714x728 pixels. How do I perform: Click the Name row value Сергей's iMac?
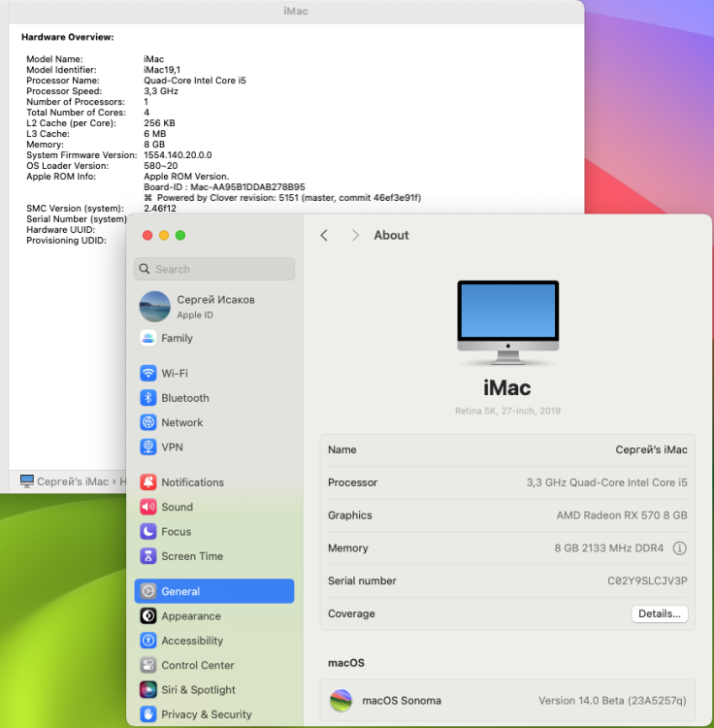click(651, 449)
